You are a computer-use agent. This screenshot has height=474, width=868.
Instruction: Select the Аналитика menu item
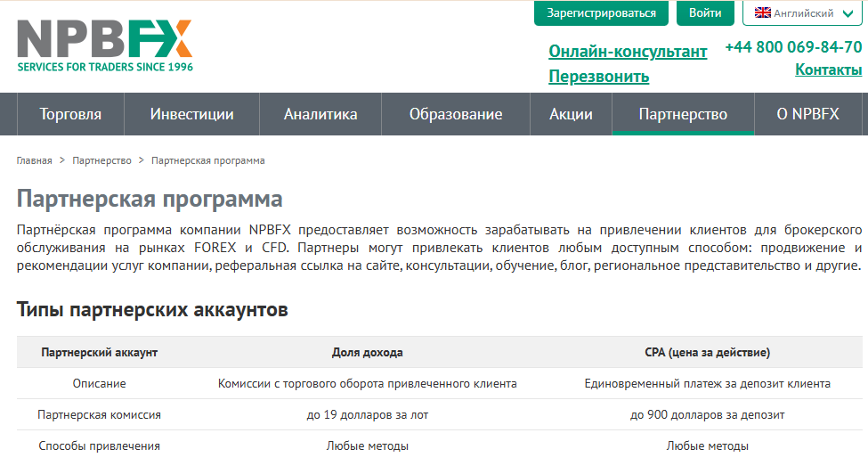320,114
